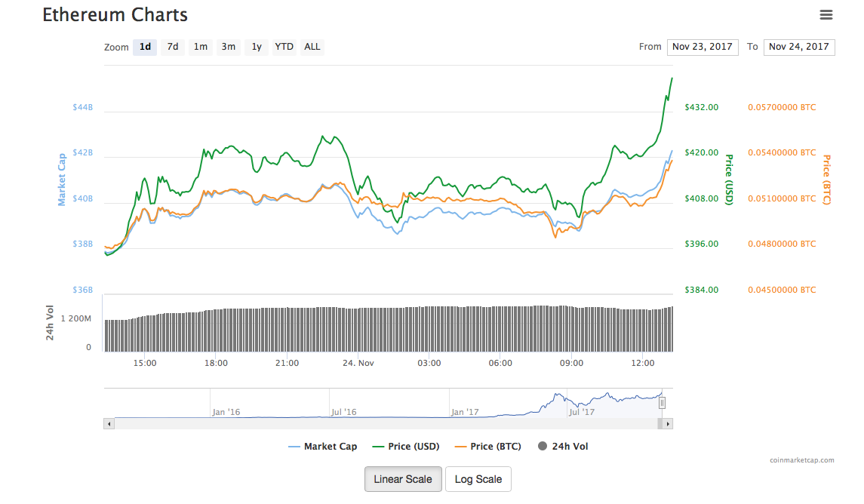Click the To date field
Image resolution: width=864 pixels, height=504 pixels.
point(799,47)
